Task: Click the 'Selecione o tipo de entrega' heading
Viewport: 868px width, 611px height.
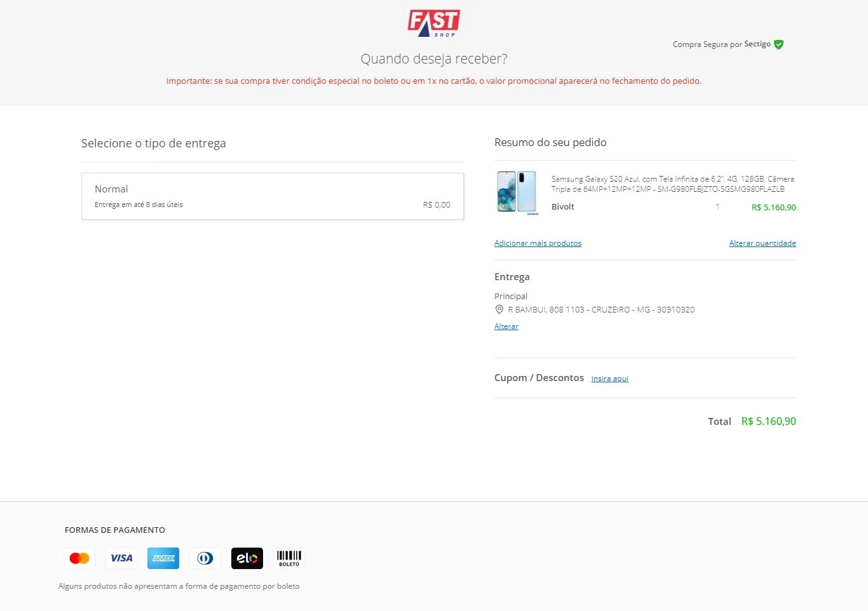Action: pyautogui.click(x=154, y=144)
